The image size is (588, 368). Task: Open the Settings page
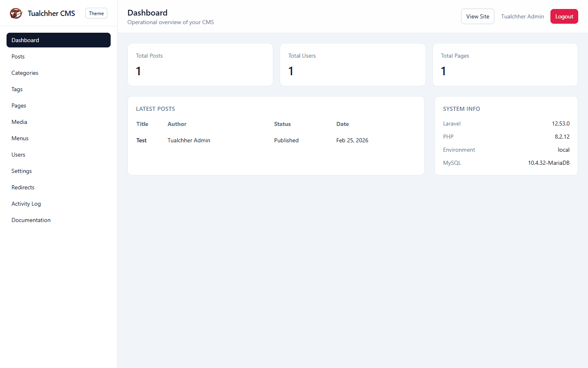point(21,171)
